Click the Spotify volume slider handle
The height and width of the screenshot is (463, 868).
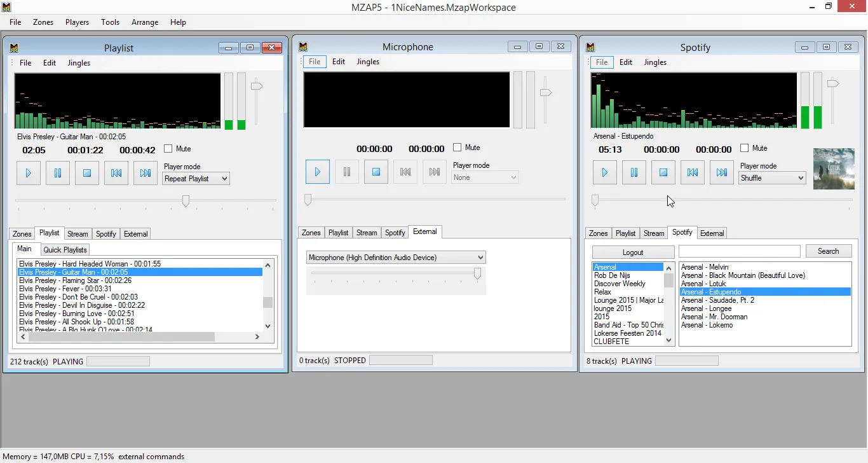coord(832,83)
